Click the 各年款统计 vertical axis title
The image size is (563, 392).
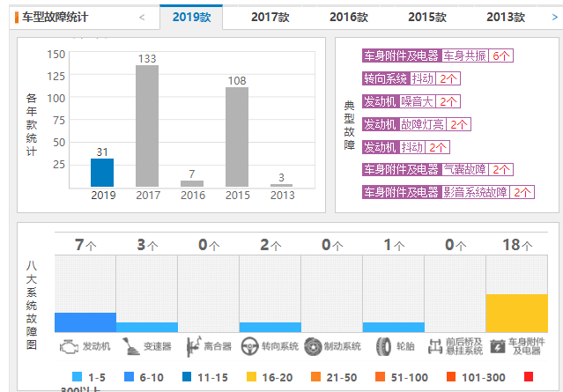click(32, 125)
